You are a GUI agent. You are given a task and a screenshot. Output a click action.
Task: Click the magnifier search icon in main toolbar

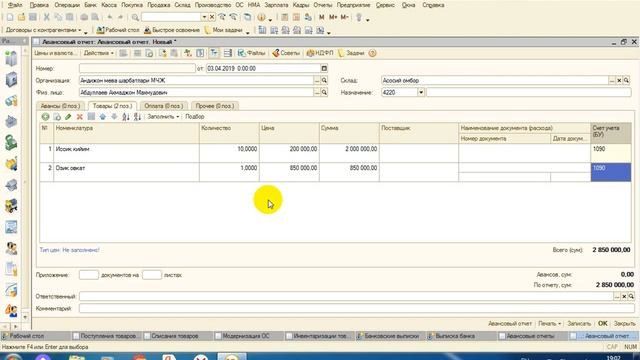[x=135, y=17]
